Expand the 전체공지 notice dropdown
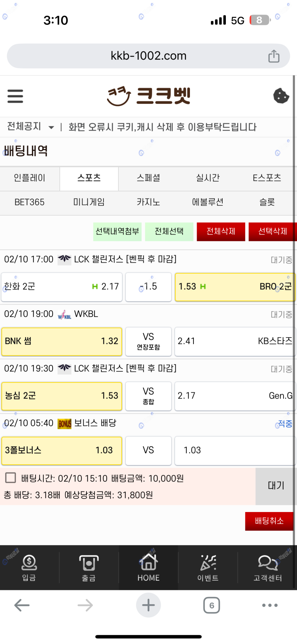This screenshot has height=644, width=297. tap(51, 127)
